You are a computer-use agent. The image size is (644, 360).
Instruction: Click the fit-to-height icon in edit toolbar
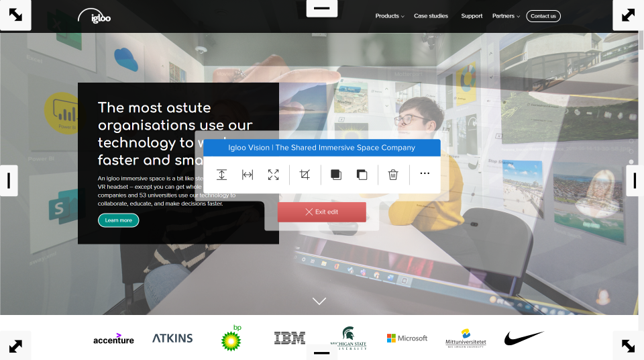click(222, 175)
